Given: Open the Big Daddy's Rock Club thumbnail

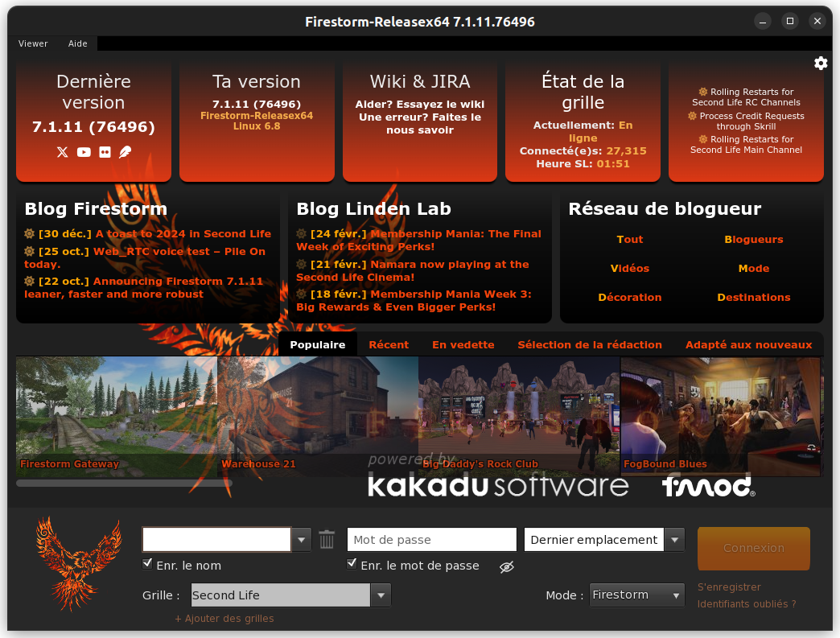Looking at the screenshot, I should 520,416.
